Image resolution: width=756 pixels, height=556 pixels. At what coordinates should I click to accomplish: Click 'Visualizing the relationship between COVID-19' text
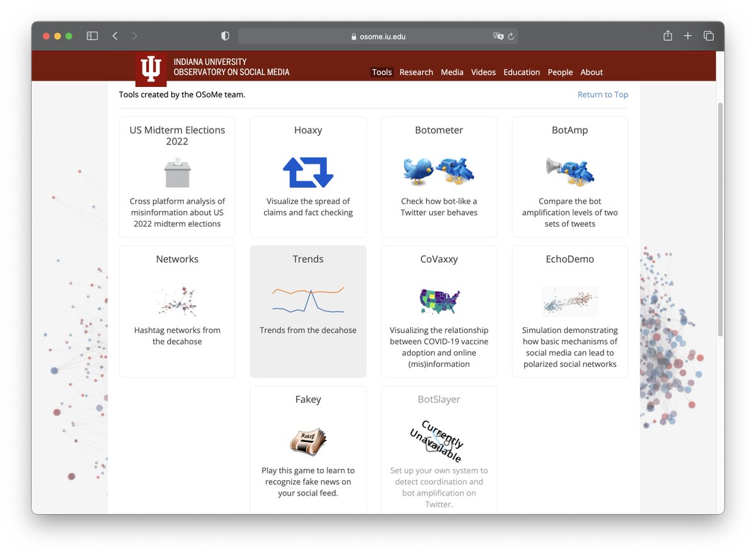click(439, 347)
